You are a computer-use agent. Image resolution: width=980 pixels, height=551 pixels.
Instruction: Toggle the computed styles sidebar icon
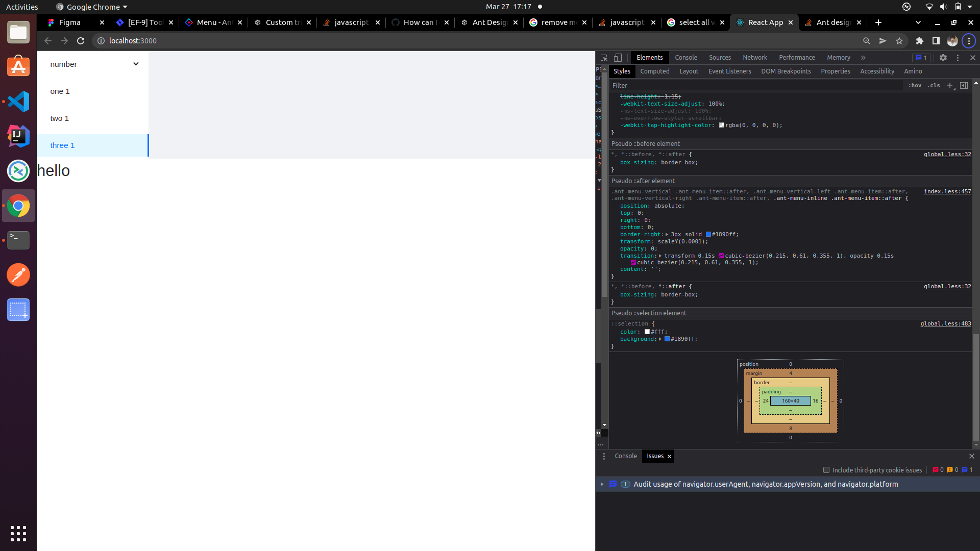(964, 85)
